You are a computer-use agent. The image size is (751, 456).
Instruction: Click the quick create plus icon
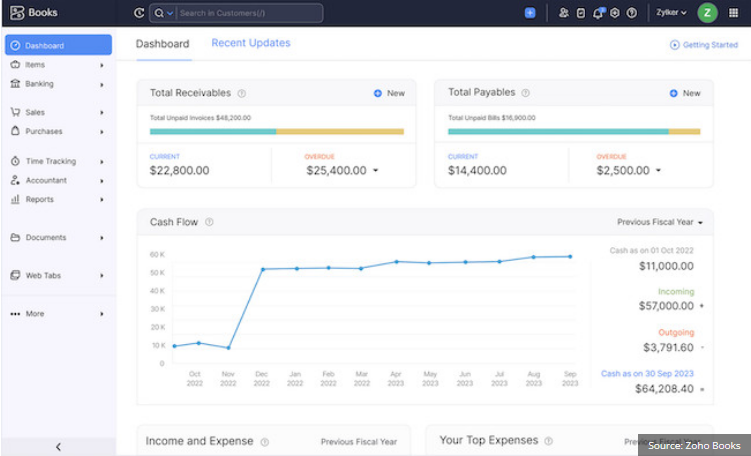[530, 13]
